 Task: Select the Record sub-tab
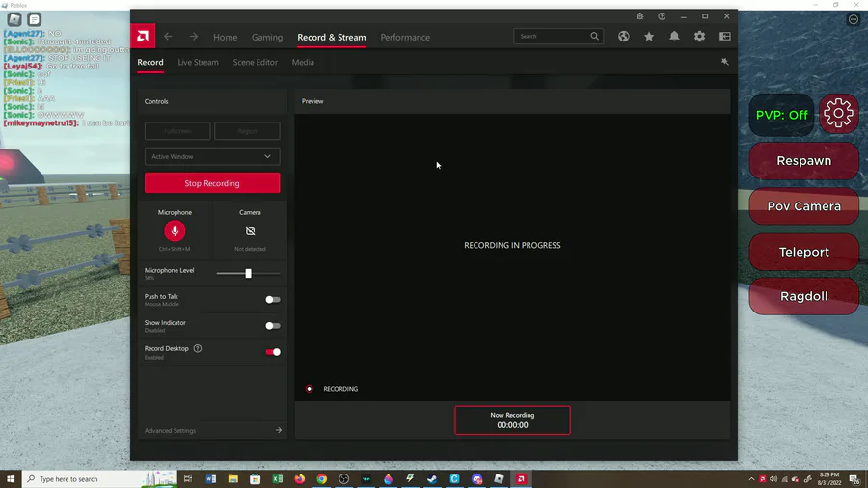coord(150,62)
